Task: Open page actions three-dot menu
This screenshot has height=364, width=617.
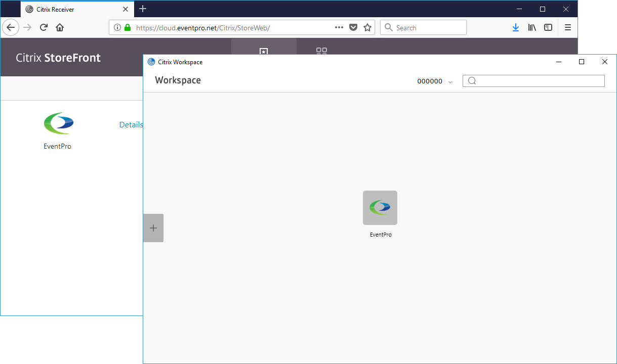Action: click(340, 27)
